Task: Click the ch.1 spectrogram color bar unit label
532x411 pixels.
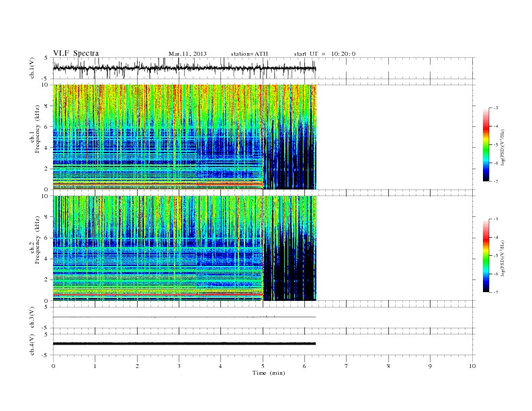Action: (x=503, y=147)
